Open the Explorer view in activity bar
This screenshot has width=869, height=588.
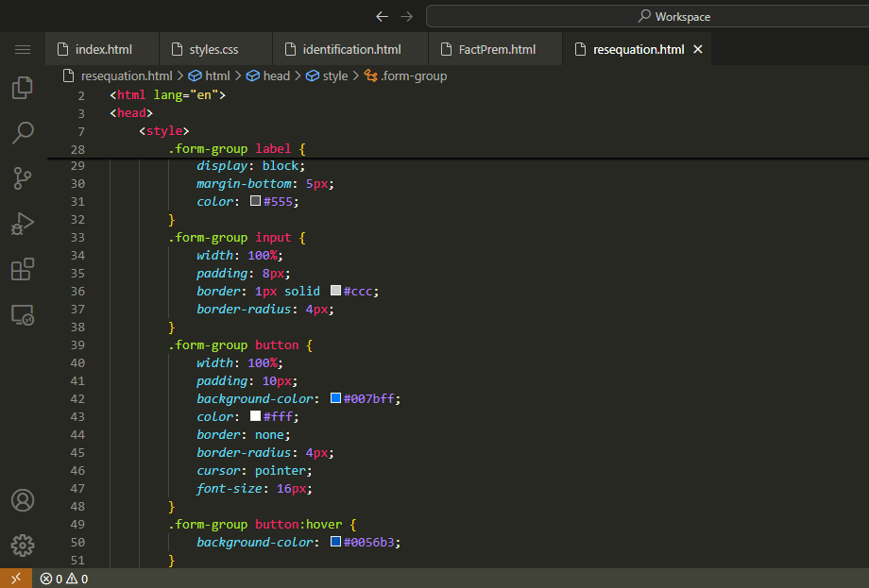(x=23, y=88)
